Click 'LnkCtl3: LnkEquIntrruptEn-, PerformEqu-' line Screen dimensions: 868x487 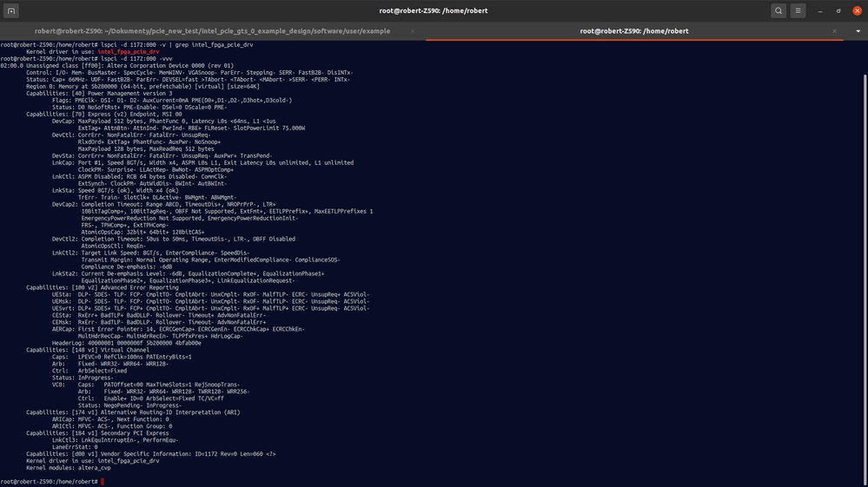(116, 440)
